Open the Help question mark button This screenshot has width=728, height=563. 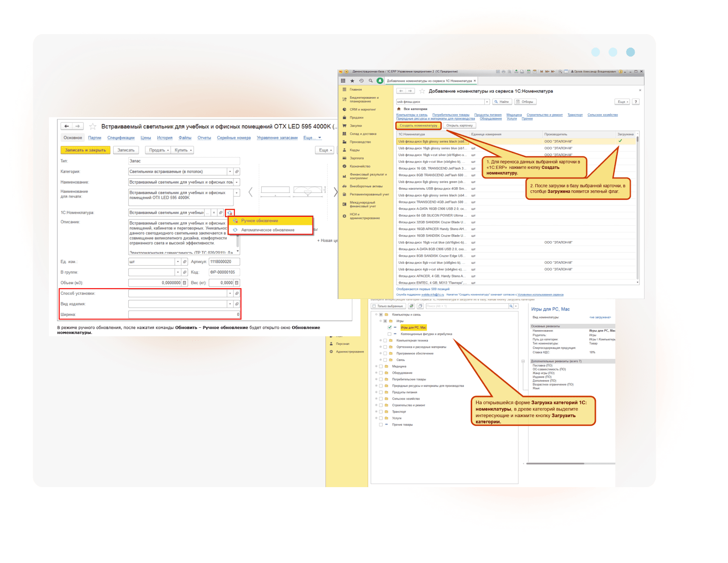[x=636, y=102]
